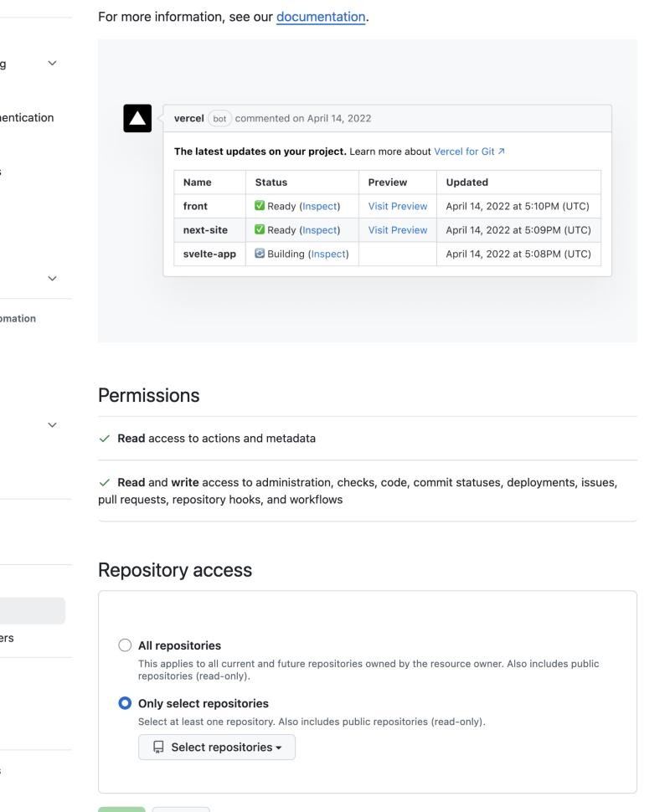Select the Only select repositories radio button
The image size is (670, 812).
click(125, 703)
